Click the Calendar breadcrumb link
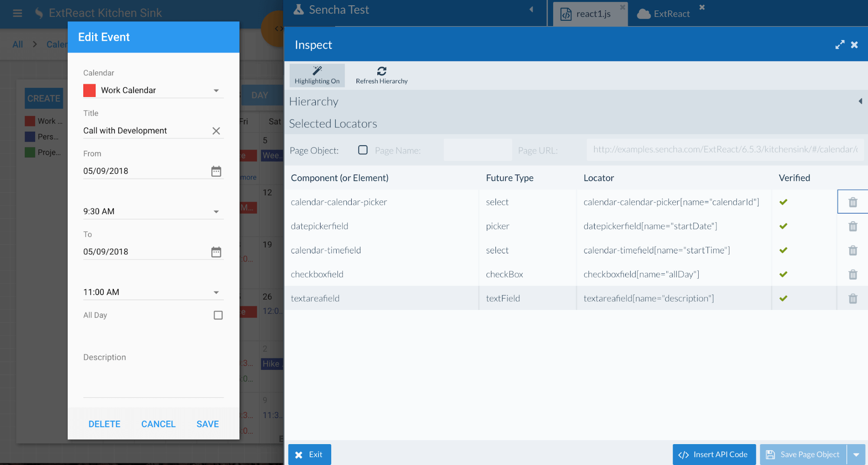The height and width of the screenshot is (465, 868). (x=57, y=44)
